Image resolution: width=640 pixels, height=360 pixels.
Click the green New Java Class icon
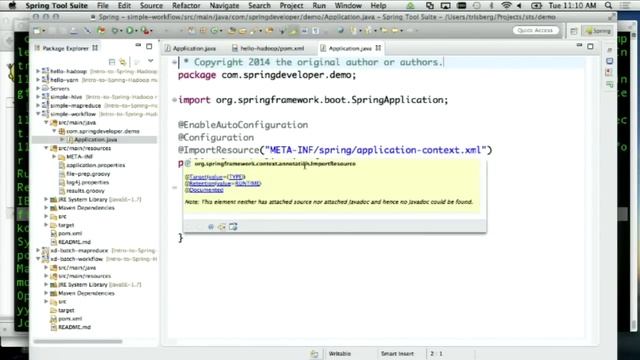pos(214,31)
